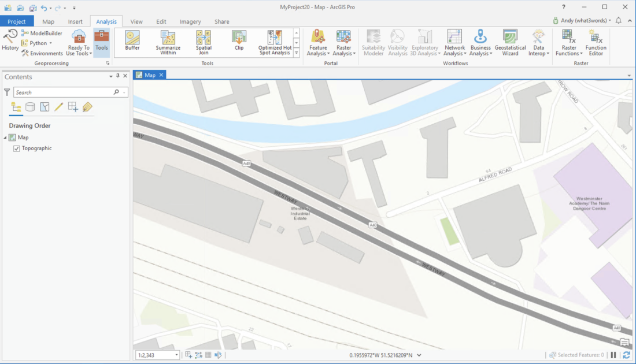Viewport: 636px width, 364px height.
Task: Open the Andy (what3words) account menu
Action: coord(582,20)
